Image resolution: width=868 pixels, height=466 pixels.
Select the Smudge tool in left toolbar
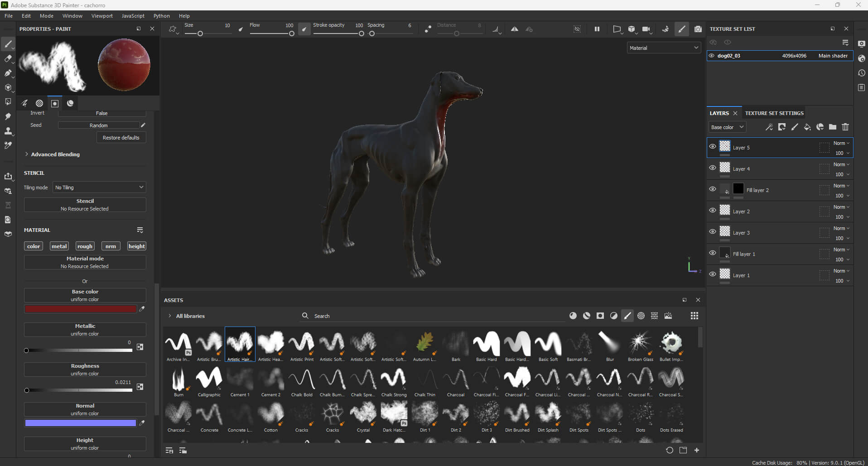point(8,116)
